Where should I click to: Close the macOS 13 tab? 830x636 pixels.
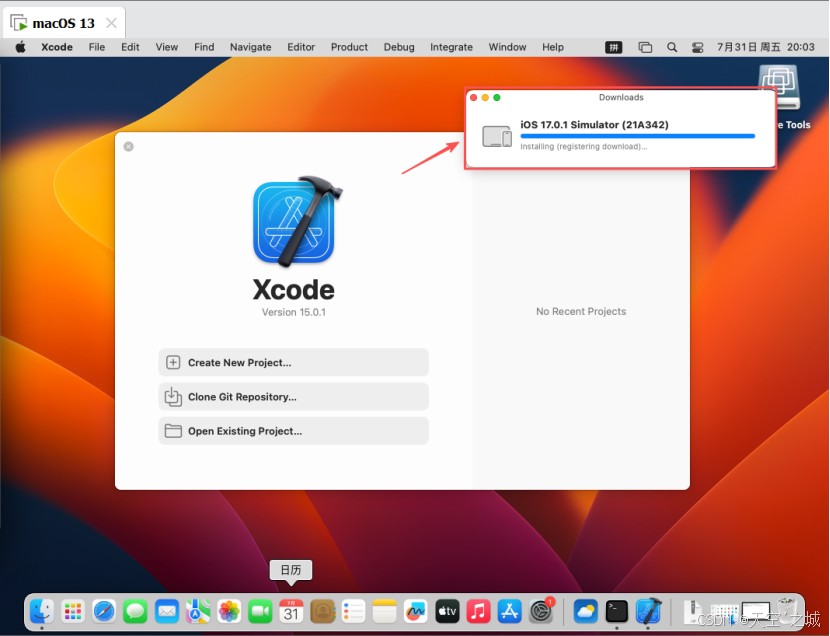[111, 23]
